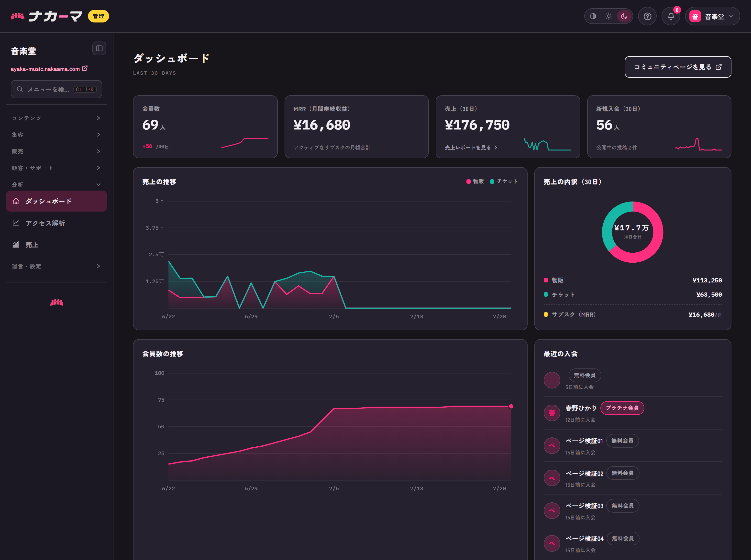Image resolution: width=751 pixels, height=560 pixels.
Task: Click the サブスク (MRR) row label
Action: [x=574, y=315]
